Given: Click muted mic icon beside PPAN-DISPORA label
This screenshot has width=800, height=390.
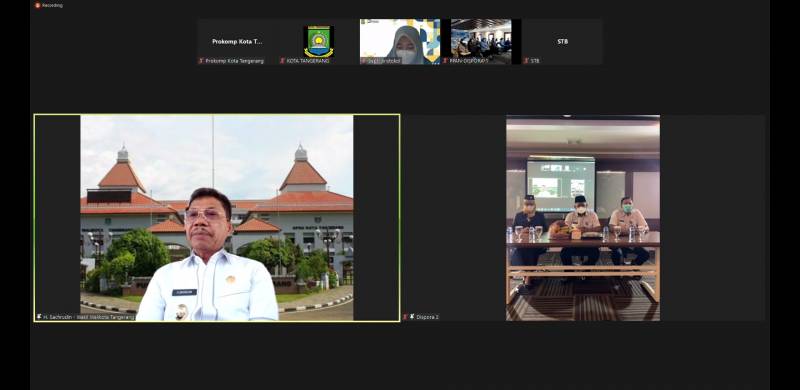Looking at the screenshot, I should (x=445, y=61).
